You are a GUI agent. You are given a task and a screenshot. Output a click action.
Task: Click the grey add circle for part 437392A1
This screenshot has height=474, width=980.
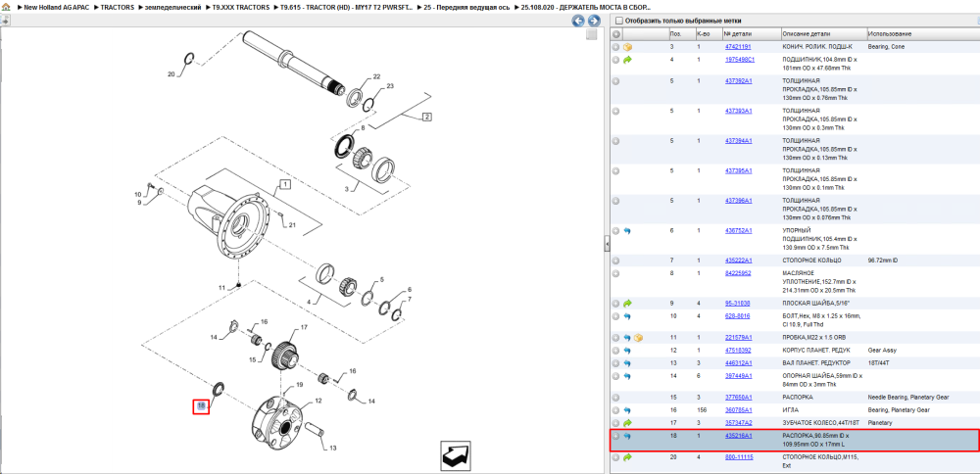616,81
